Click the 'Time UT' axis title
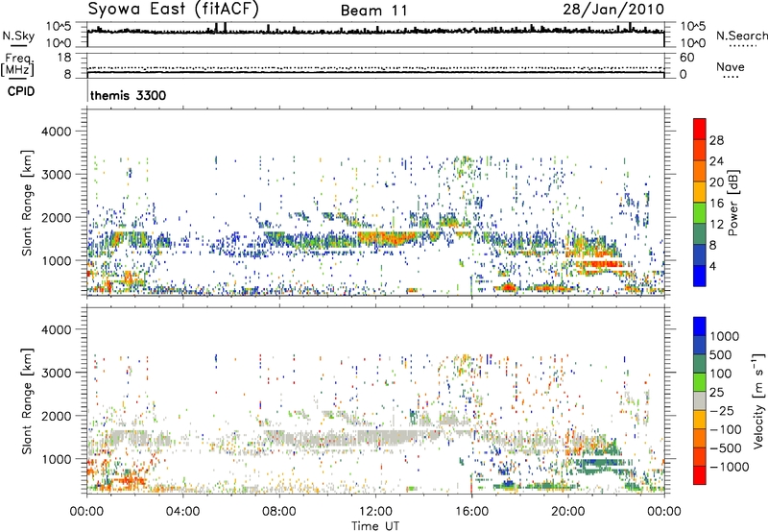 coord(375,526)
